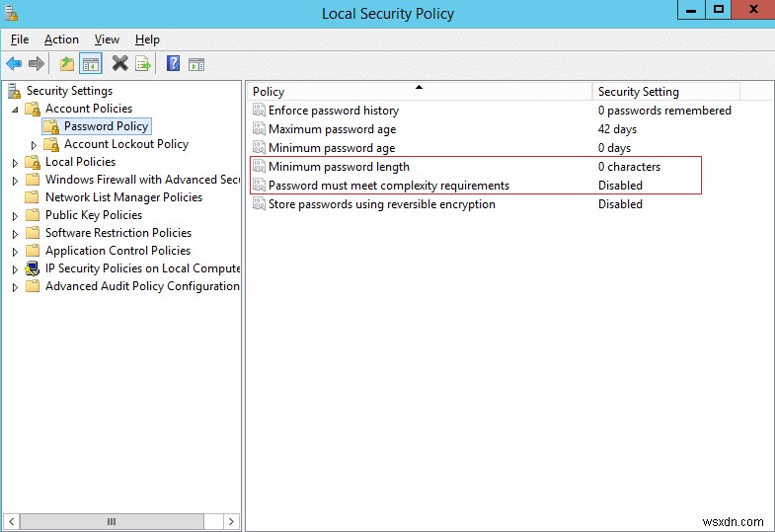Expand the Application Control Policies node
This screenshot has width=775, height=532.
point(15,252)
